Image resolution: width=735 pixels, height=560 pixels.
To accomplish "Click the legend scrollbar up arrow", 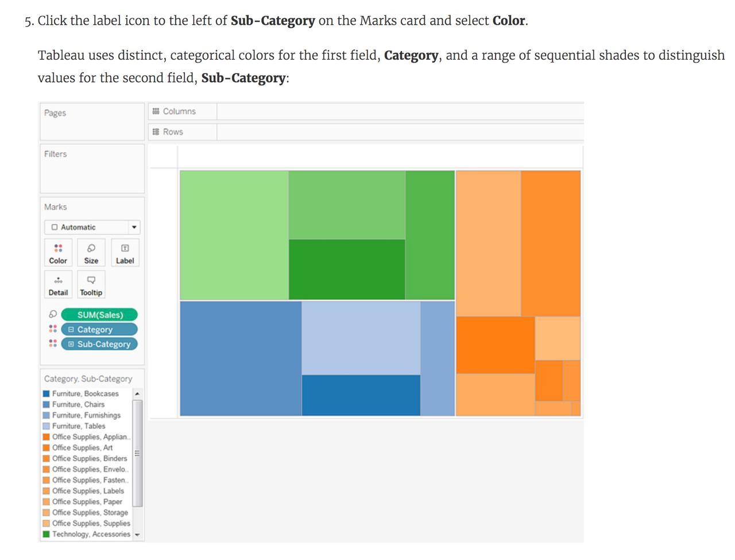I will 137,394.
